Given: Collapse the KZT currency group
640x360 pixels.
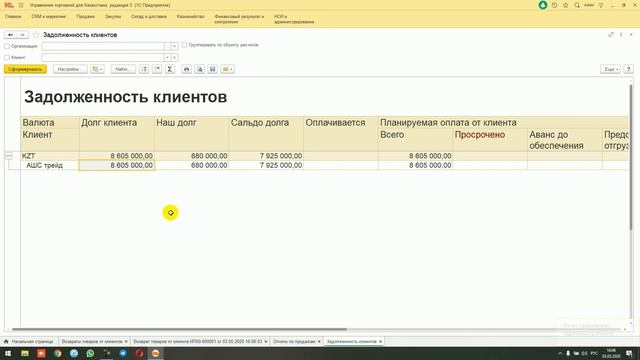Looking at the screenshot, I should (x=9, y=156).
